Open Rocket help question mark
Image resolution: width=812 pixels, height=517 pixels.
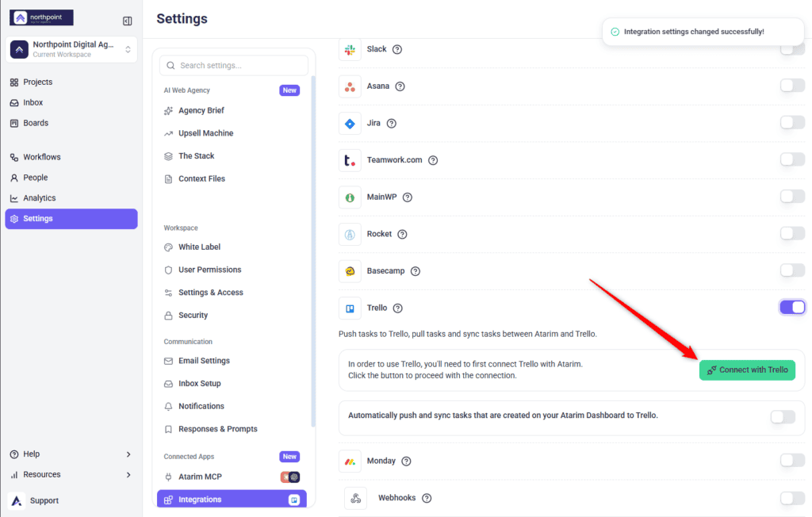[x=402, y=234]
